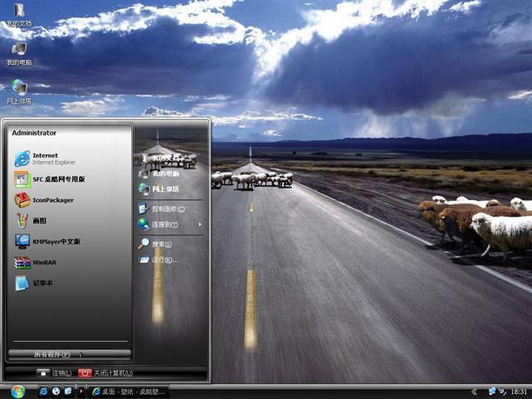Open SFC 桌酷网专用版 in the Start menu

click(50, 180)
